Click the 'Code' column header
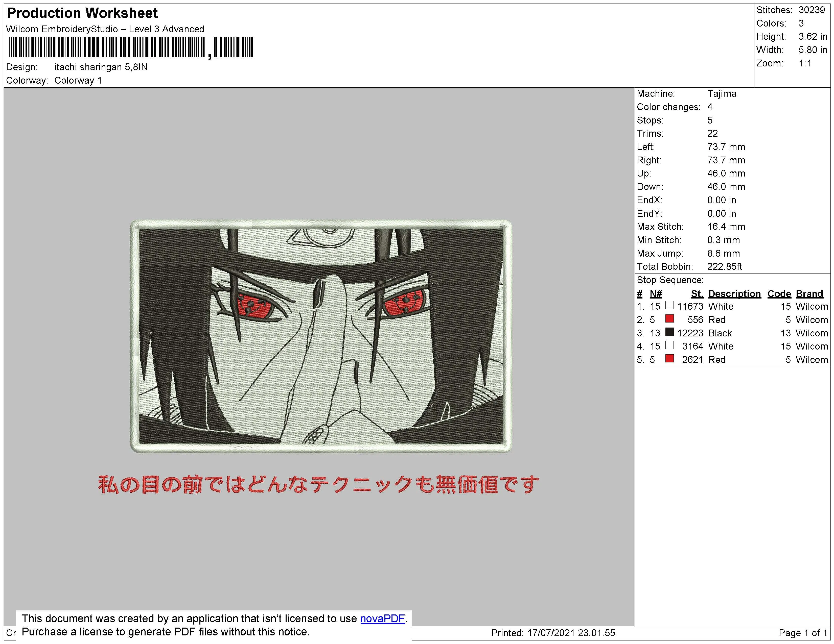Screen dimensions: 834x644 click(x=779, y=294)
